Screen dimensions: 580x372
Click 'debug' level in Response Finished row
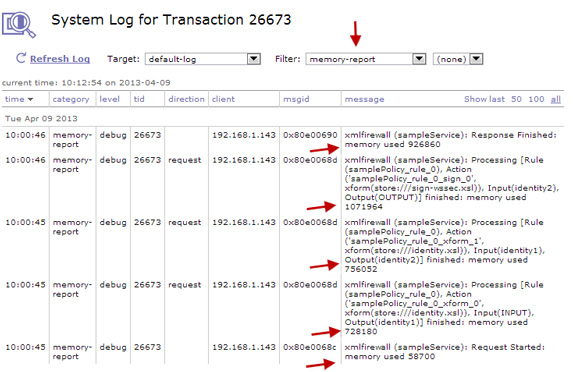pos(113,135)
